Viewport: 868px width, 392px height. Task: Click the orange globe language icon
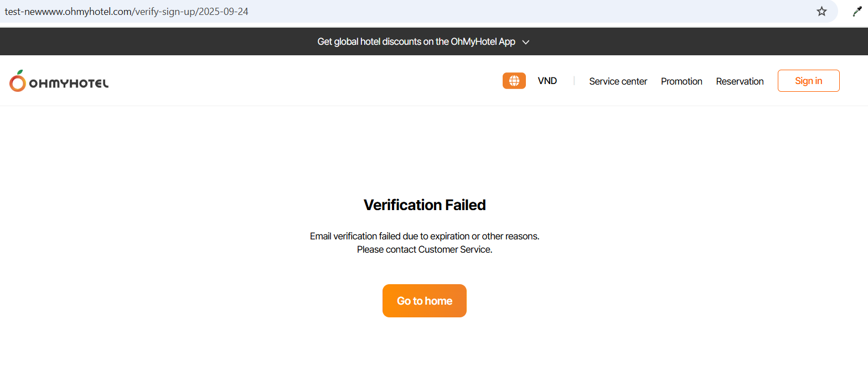514,81
